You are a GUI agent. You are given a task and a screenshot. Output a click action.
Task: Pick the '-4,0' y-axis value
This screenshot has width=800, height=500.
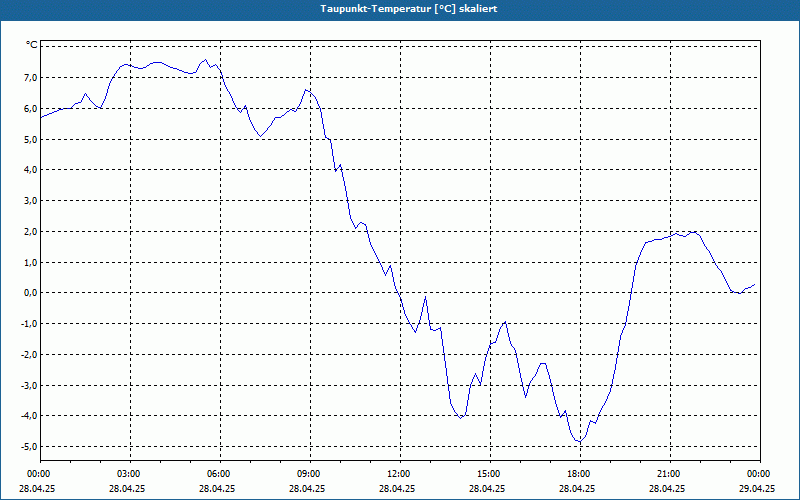coord(29,416)
